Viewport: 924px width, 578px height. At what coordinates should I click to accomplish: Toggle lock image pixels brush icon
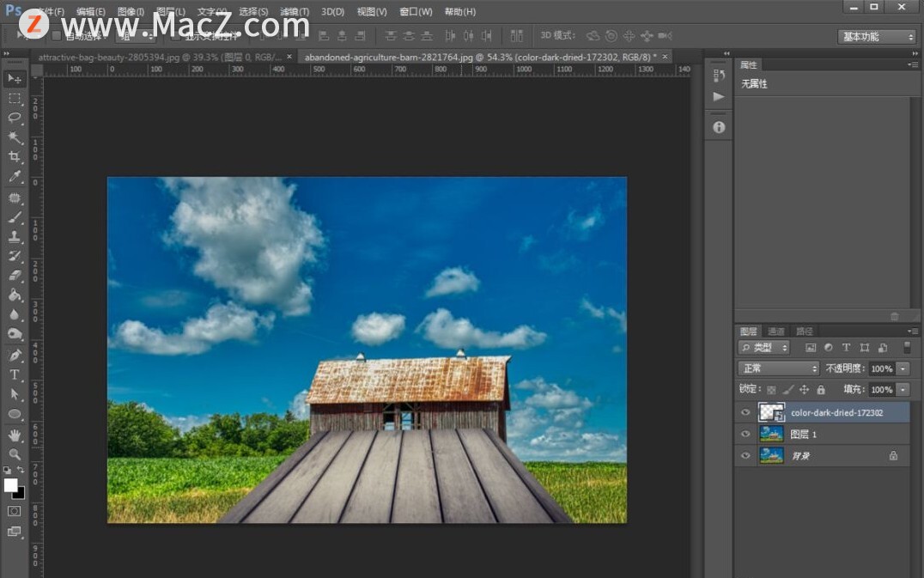coord(787,389)
